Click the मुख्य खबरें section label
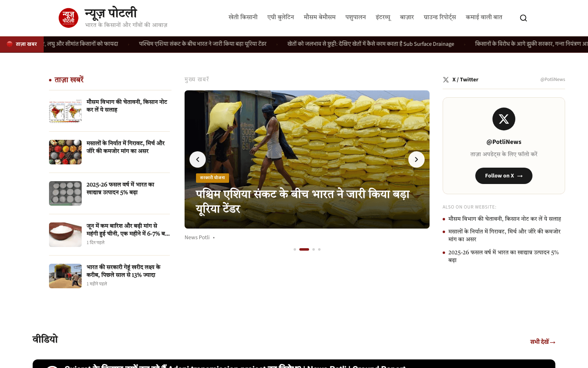This screenshot has width=588, height=368. tap(197, 79)
